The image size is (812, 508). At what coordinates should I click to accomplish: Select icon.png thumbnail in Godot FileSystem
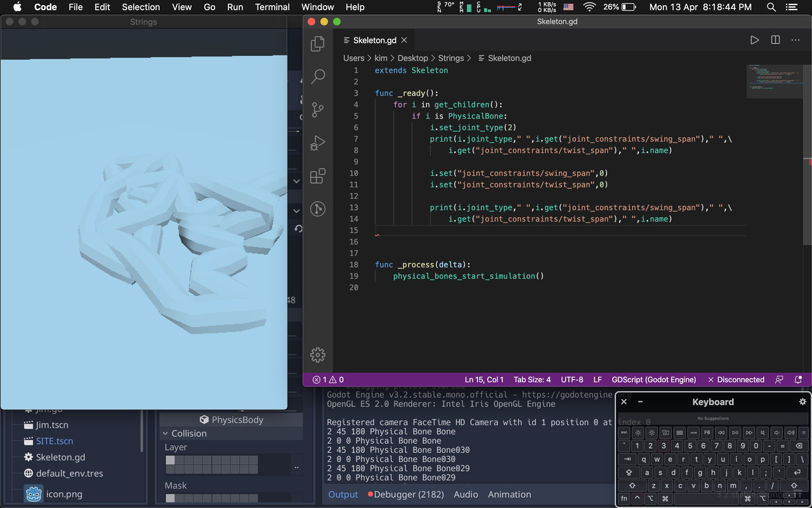tap(34, 493)
